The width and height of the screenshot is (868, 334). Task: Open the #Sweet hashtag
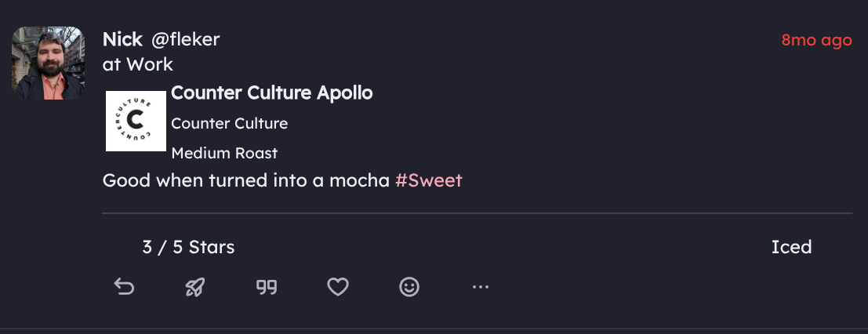[428, 180]
